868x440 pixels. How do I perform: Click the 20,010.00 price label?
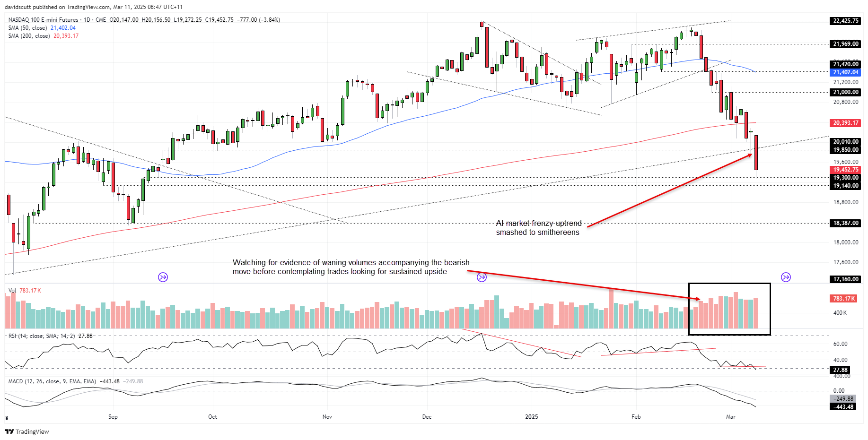pyautogui.click(x=846, y=142)
